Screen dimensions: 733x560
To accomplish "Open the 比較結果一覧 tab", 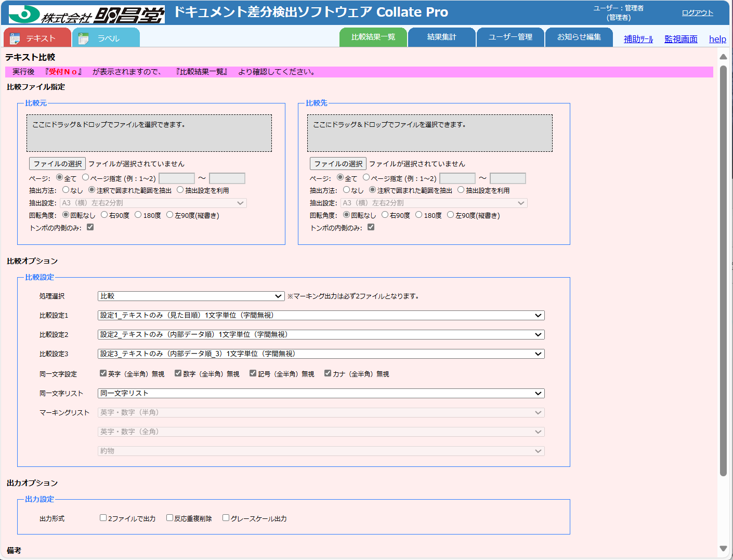I will [373, 37].
